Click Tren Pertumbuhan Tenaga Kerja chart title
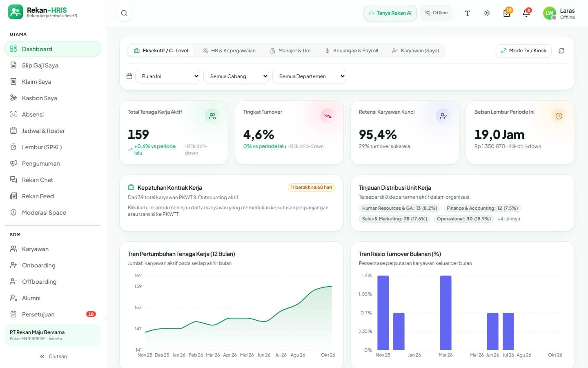Viewport: 588px width, 368px height. 181,254
